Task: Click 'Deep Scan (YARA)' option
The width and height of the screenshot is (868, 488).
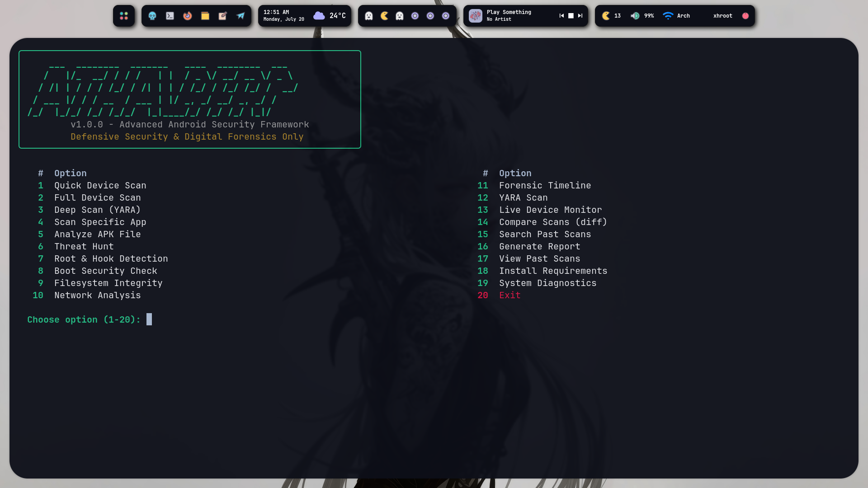Action: pos(98,210)
